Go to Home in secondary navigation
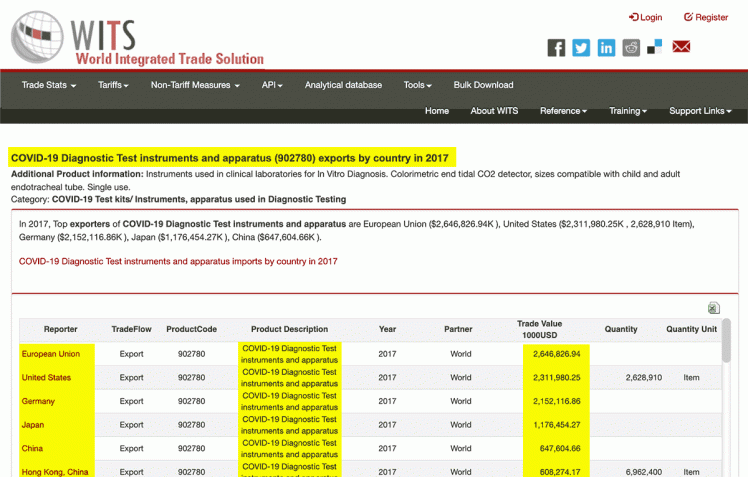 pos(437,111)
